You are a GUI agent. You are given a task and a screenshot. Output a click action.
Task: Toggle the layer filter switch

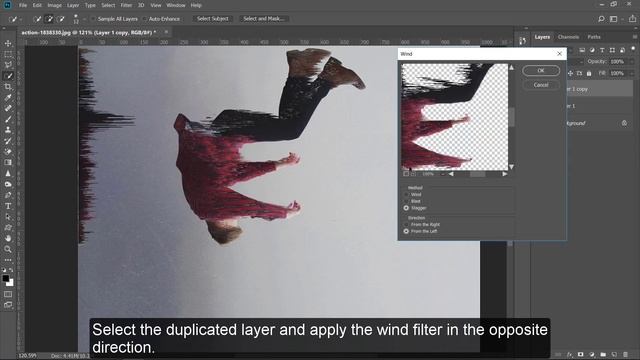point(633,49)
